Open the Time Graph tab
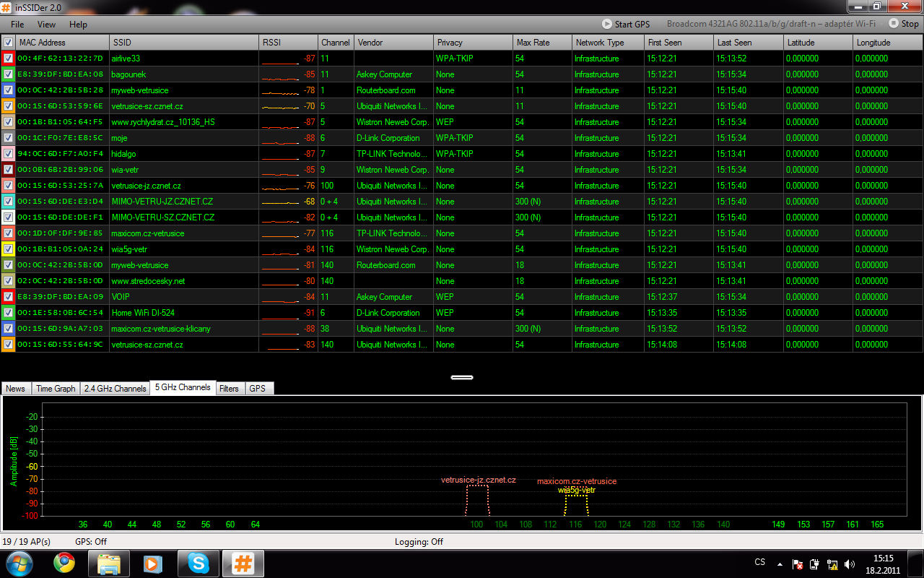 pos(56,389)
